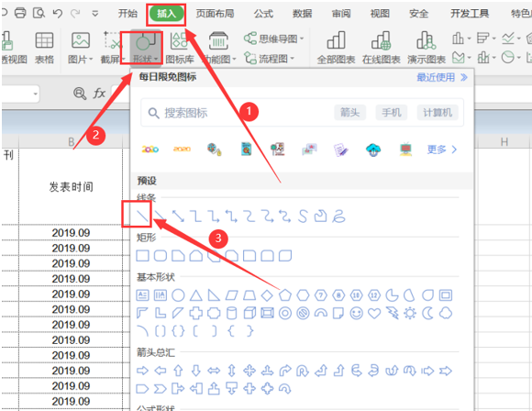Select the plain rectangle shape
This screenshot has width=532, height=411.
pyautogui.click(x=142, y=256)
